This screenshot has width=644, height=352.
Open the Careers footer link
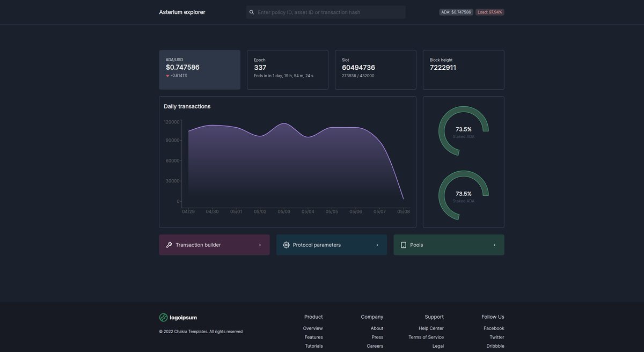[x=375, y=346]
